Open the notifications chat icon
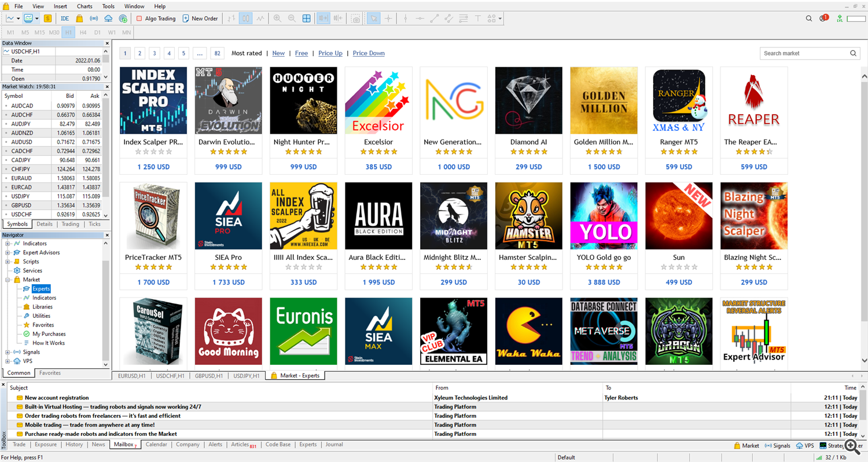The image size is (868, 462). [823, 19]
